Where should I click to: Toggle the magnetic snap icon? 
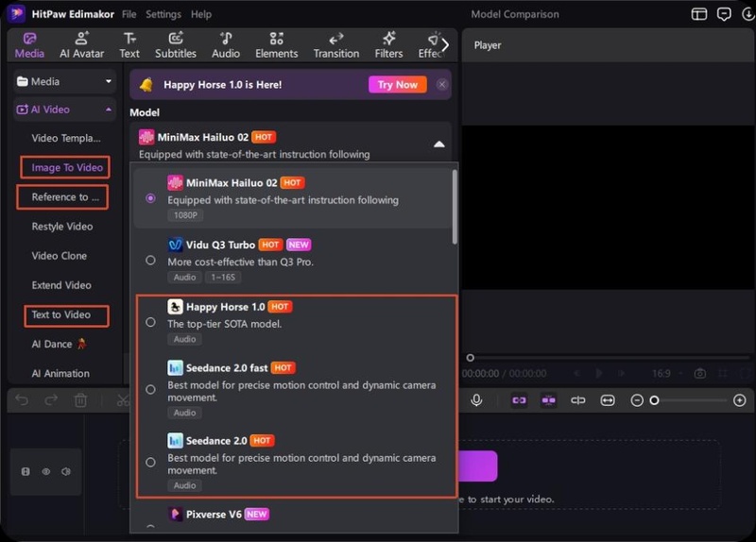(549, 400)
